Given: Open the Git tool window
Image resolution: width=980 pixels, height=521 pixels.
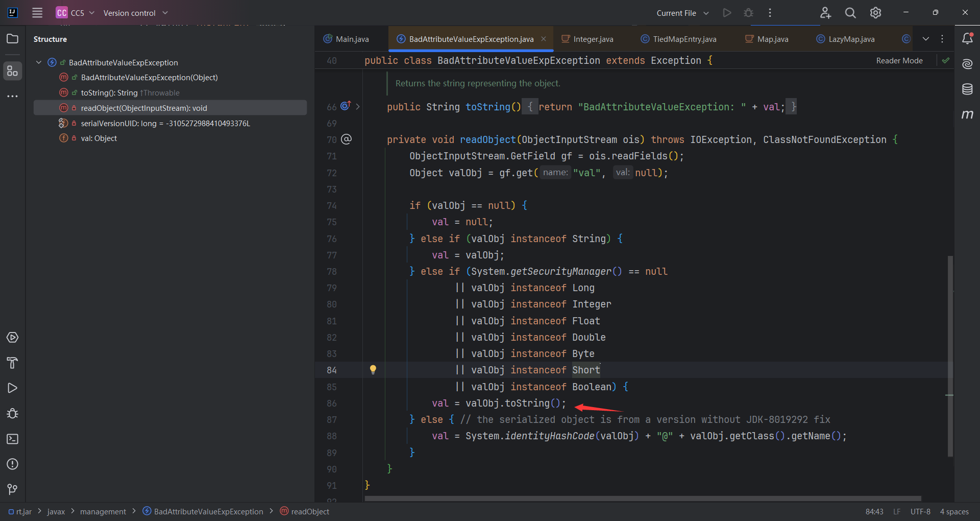Looking at the screenshot, I should (12, 489).
